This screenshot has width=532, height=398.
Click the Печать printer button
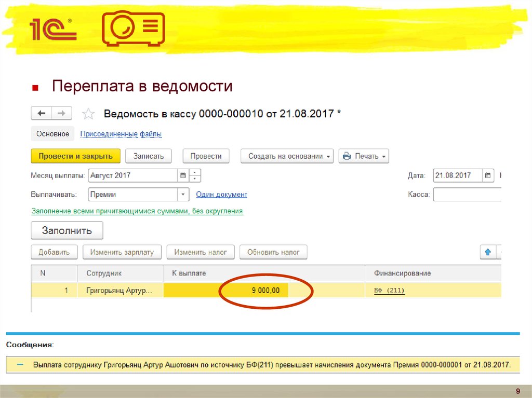pyautogui.click(x=364, y=156)
